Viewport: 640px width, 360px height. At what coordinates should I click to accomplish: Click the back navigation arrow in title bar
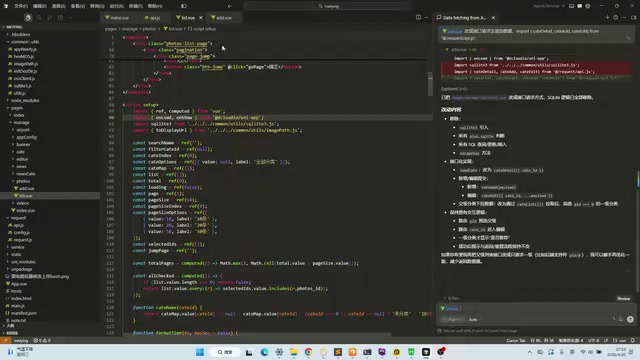click(x=230, y=6)
